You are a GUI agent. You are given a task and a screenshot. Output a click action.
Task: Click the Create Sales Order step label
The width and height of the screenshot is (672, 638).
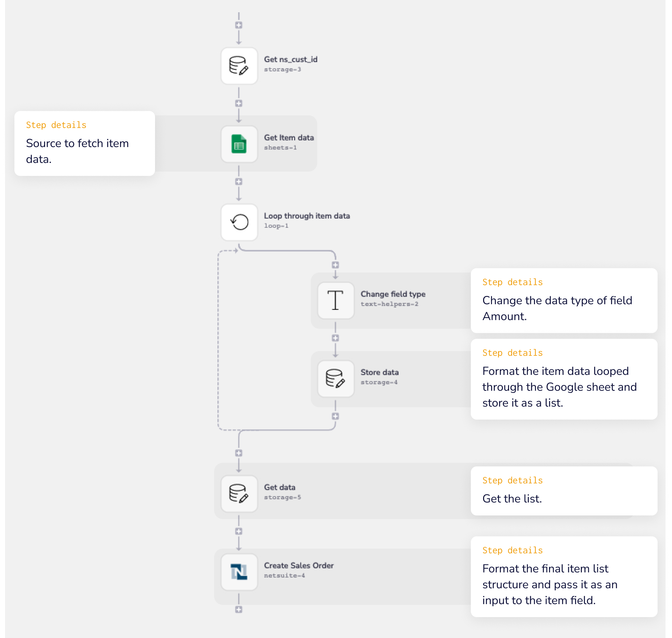pyautogui.click(x=299, y=566)
